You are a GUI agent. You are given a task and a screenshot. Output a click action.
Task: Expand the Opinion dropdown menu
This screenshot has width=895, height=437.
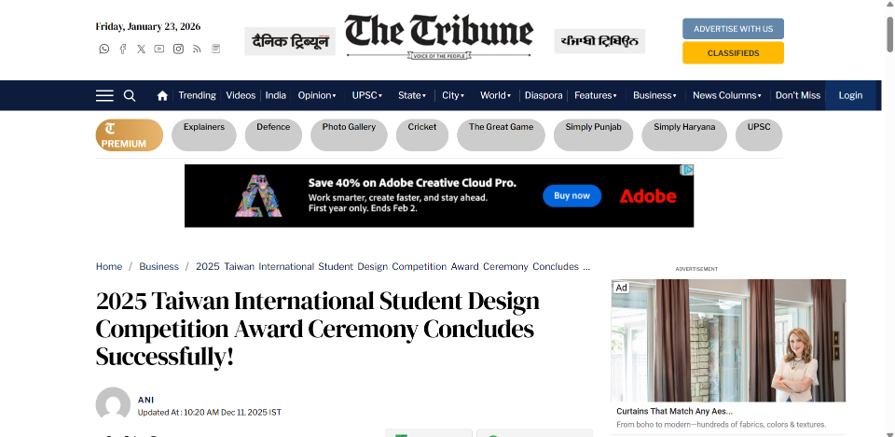pos(317,96)
